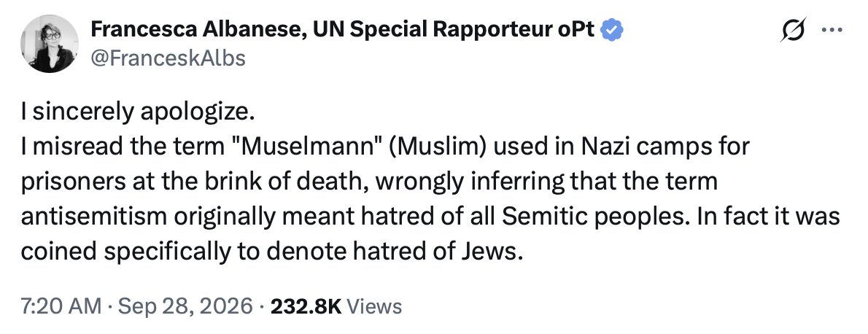Open the @FranceskAlbs handle link
This screenshot has height=334, width=868.
point(168,58)
